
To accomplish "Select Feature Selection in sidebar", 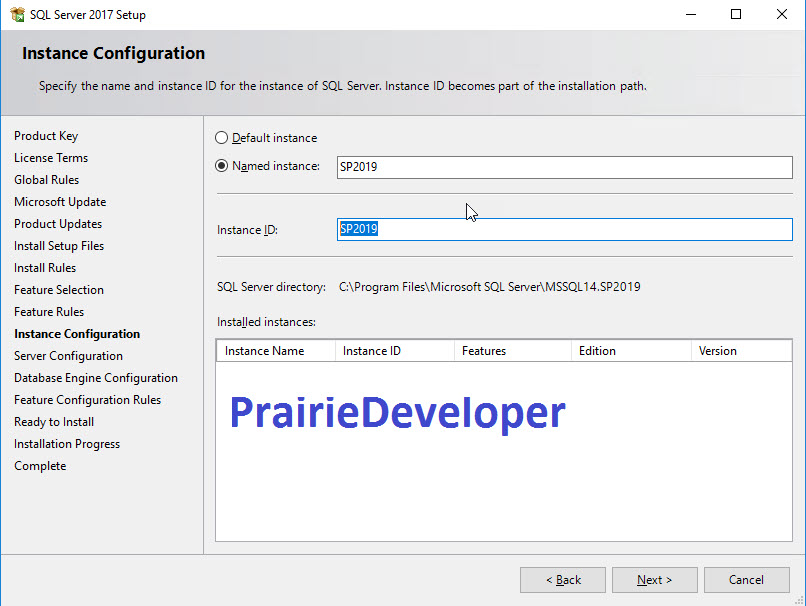I will (x=59, y=290).
